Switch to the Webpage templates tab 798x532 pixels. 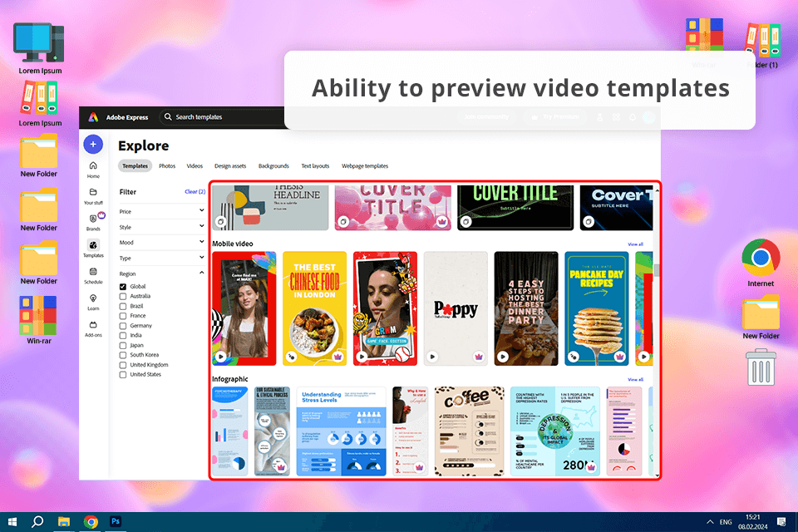[364, 166]
